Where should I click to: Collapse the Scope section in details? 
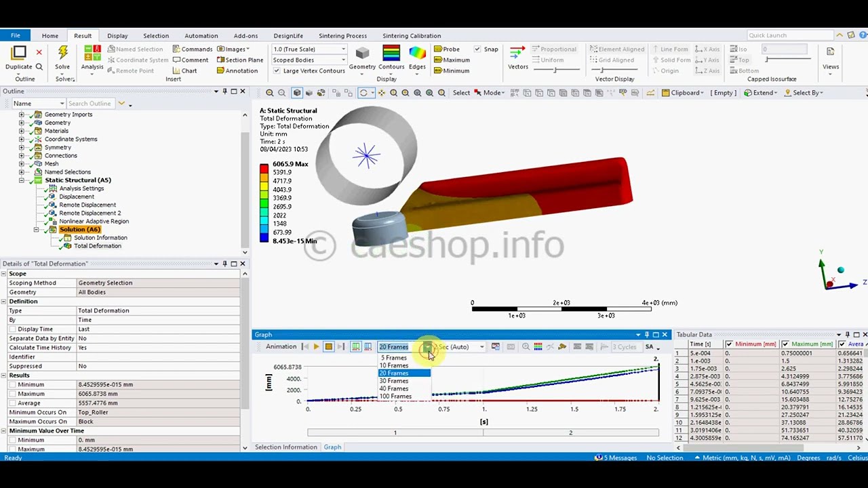[x=3, y=274]
